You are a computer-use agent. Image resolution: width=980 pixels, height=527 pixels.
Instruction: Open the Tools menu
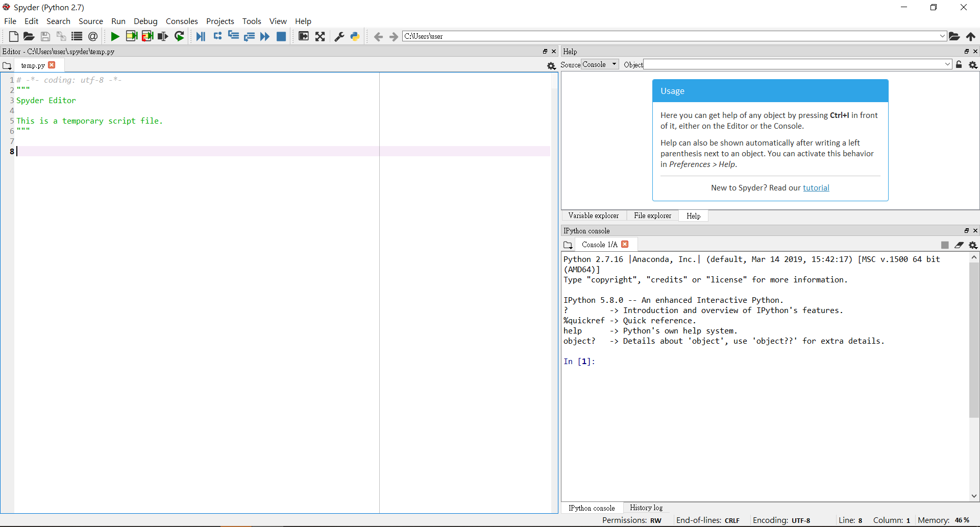252,21
